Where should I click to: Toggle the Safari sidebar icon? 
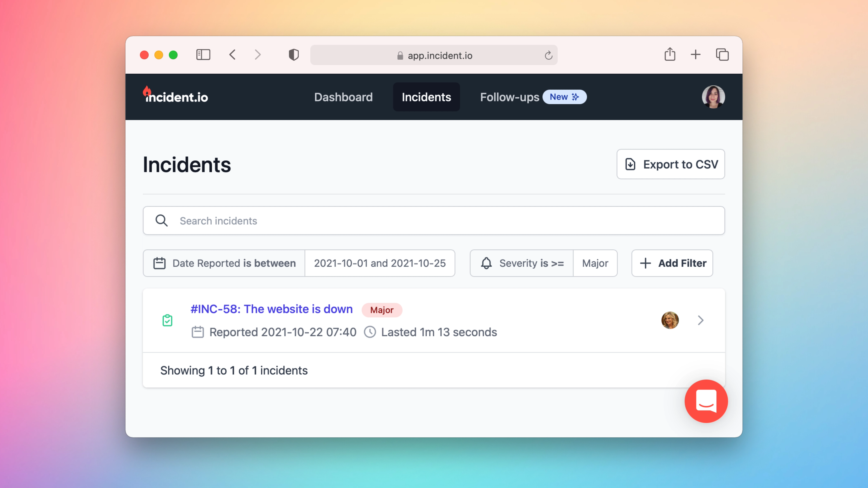click(203, 54)
